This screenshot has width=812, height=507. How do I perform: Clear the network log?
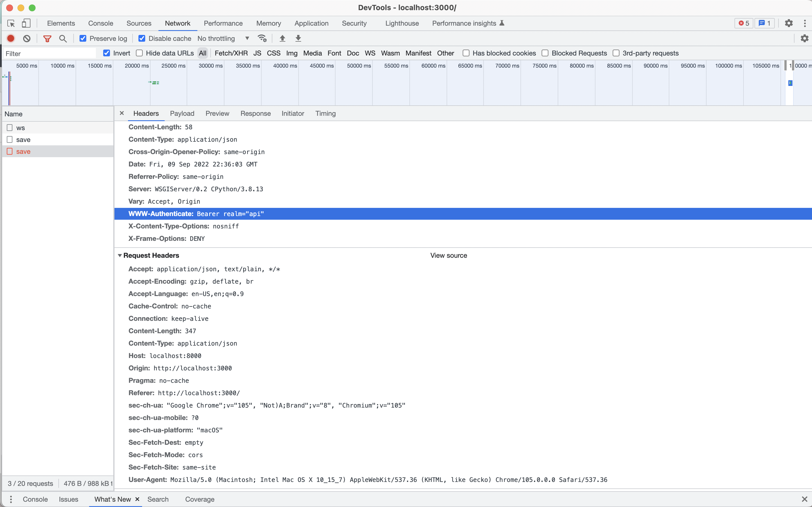pyautogui.click(x=27, y=39)
